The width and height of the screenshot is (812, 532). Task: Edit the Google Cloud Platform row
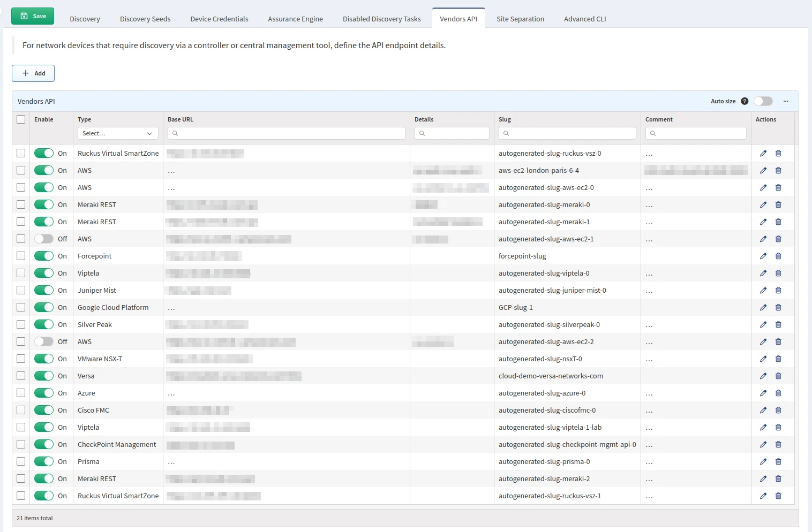click(763, 308)
